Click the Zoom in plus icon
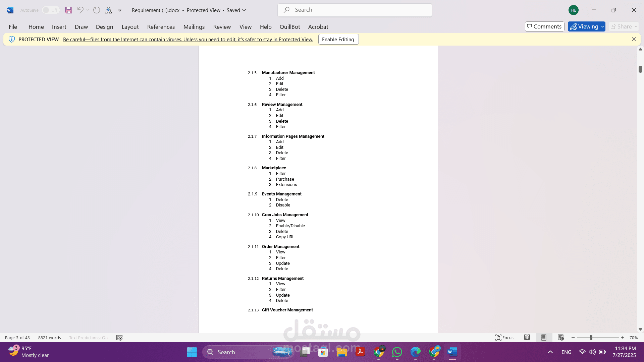This screenshot has height=362, width=644. (x=623, y=338)
